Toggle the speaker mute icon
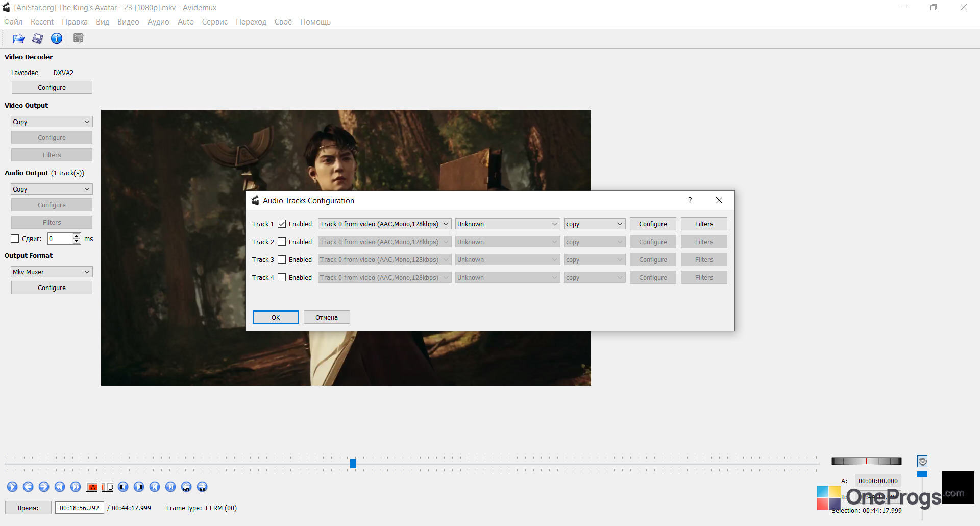 click(922, 461)
